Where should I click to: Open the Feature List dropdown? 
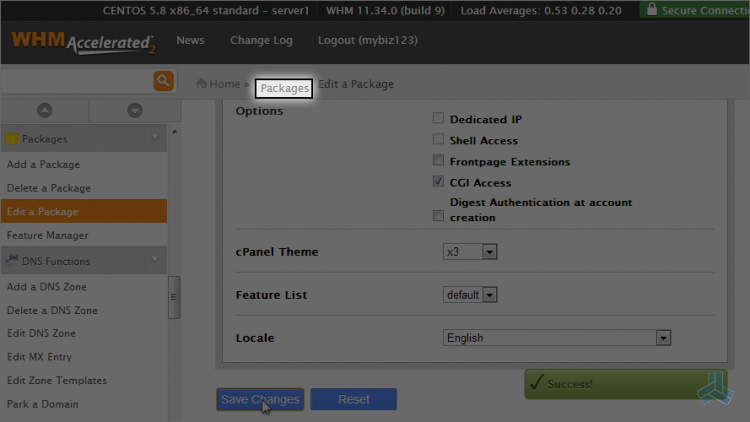pyautogui.click(x=470, y=295)
